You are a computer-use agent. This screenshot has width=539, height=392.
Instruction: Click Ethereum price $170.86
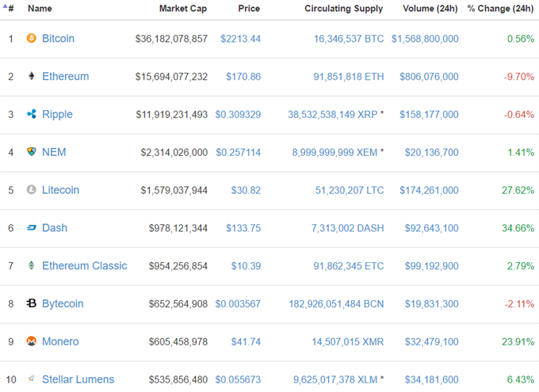[x=243, y=77]
